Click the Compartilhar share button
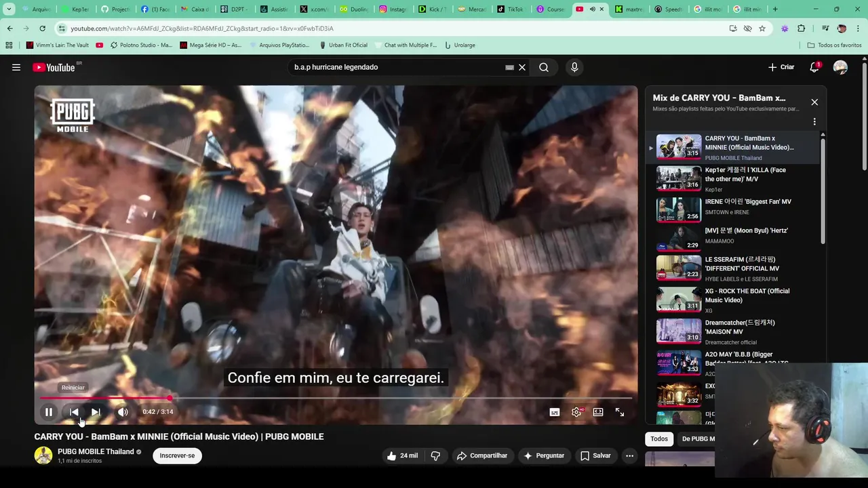 point(482,455)
